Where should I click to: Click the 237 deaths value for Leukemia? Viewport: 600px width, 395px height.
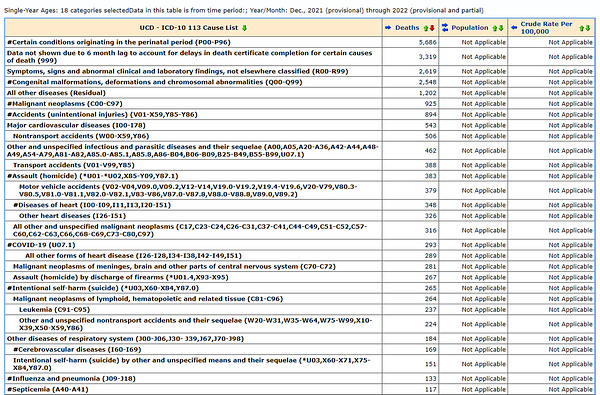(x=430, y=309)
